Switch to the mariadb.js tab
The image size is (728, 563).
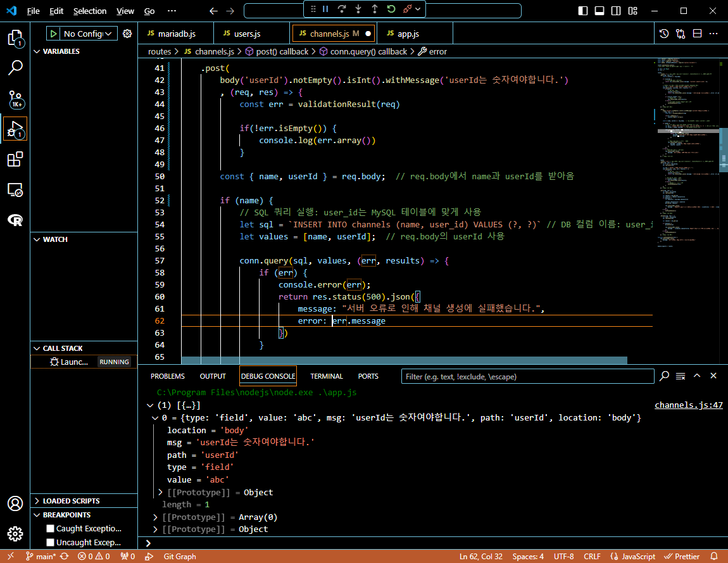tap(176, 34)
